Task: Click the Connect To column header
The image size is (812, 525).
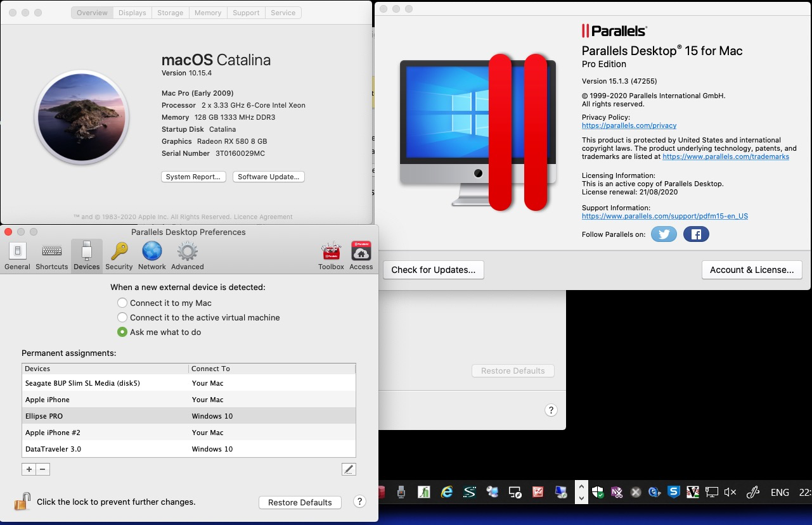Action: [x=272, y=369]
